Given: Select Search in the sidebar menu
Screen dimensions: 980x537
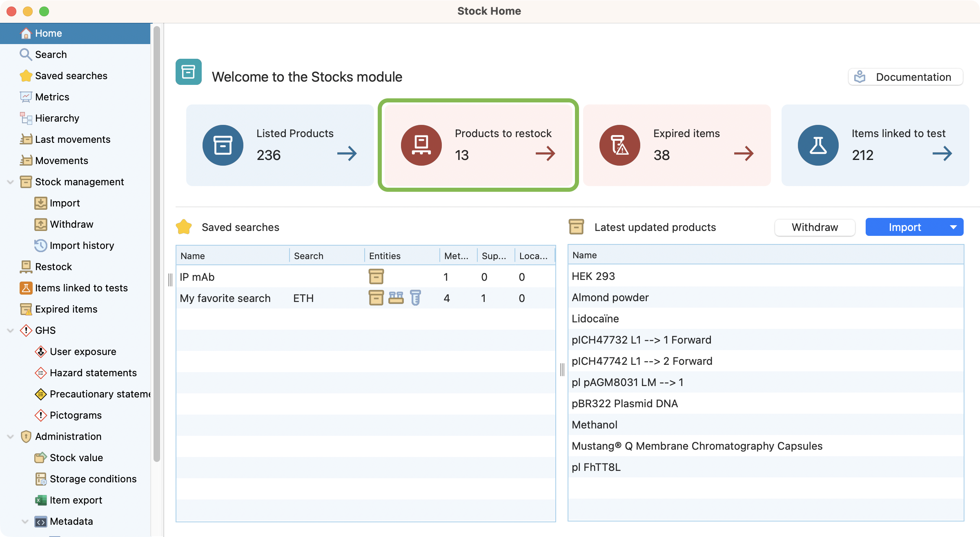Looking at the screenshot, I should coord(51,55).
